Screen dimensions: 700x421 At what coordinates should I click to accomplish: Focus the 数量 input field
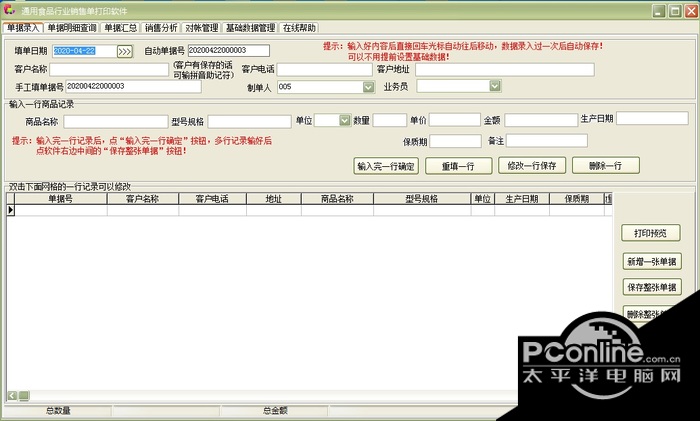tap(390, 120)
